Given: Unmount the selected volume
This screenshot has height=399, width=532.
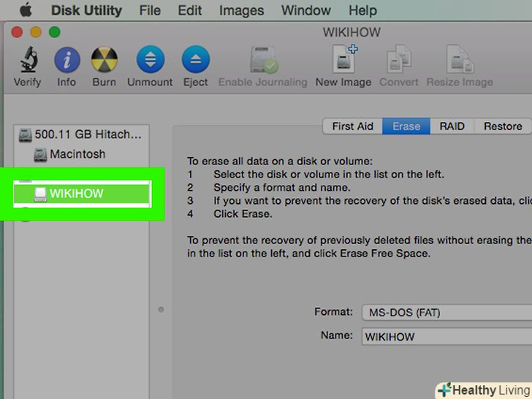Looking at the screenshot, I should [x=151, y=60].
